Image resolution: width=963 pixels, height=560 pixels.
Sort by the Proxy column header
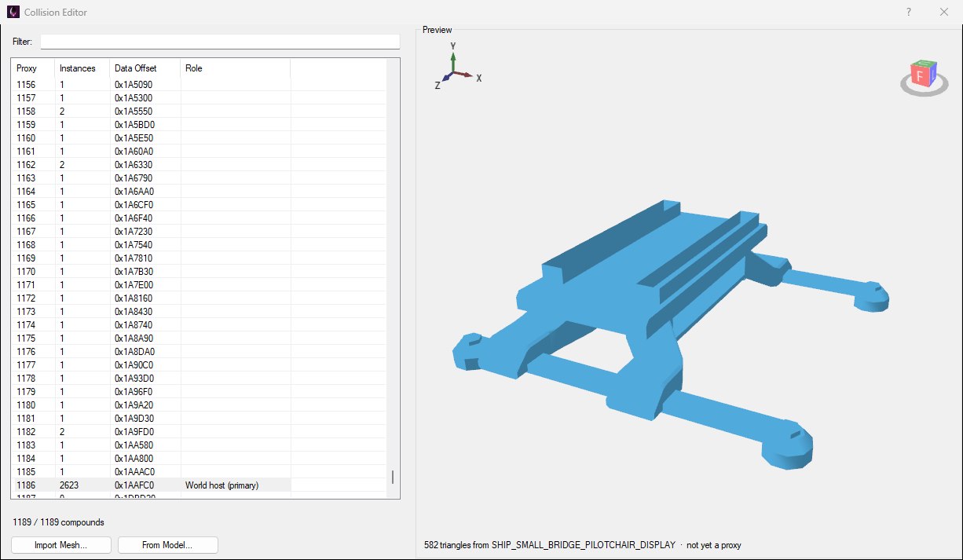pyautogui.click(x=32, y=68)
